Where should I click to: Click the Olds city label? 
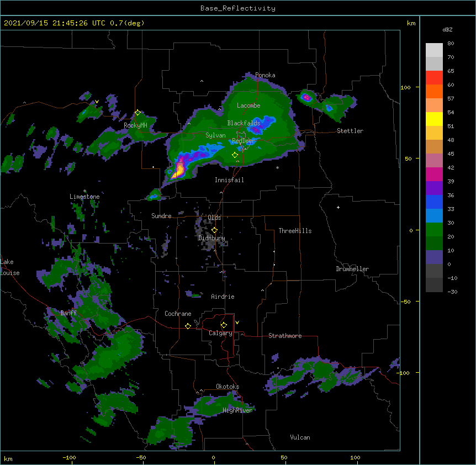click(214, 218)
